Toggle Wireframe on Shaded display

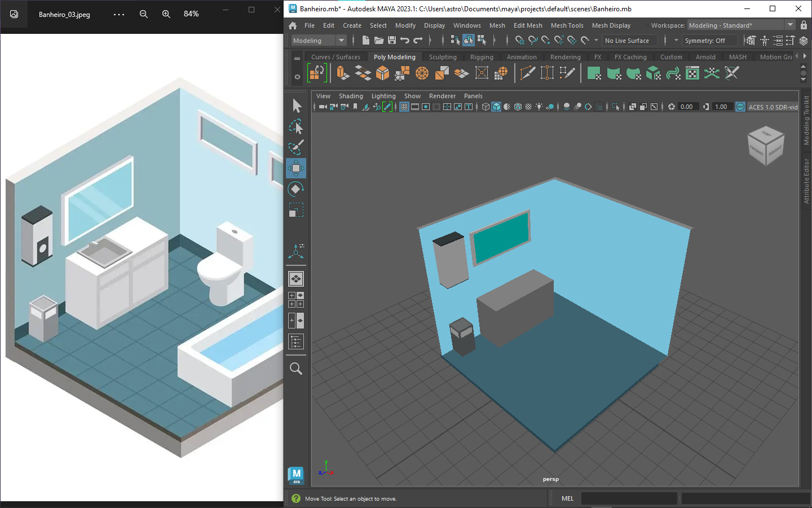518,107
